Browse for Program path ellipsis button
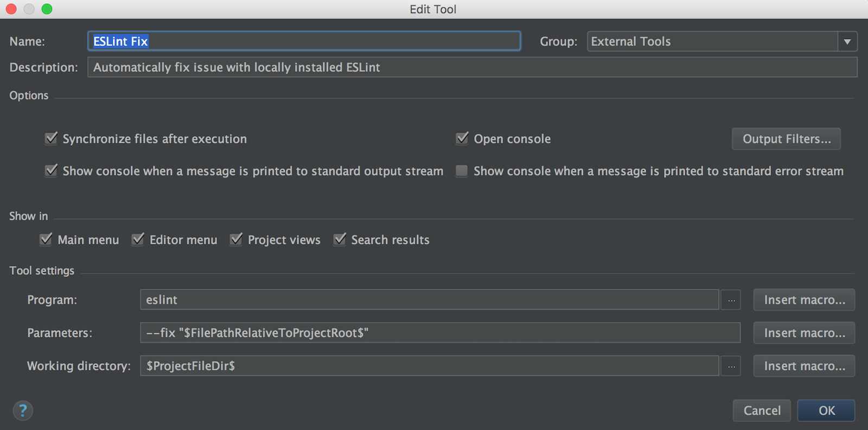 point(731,300)
